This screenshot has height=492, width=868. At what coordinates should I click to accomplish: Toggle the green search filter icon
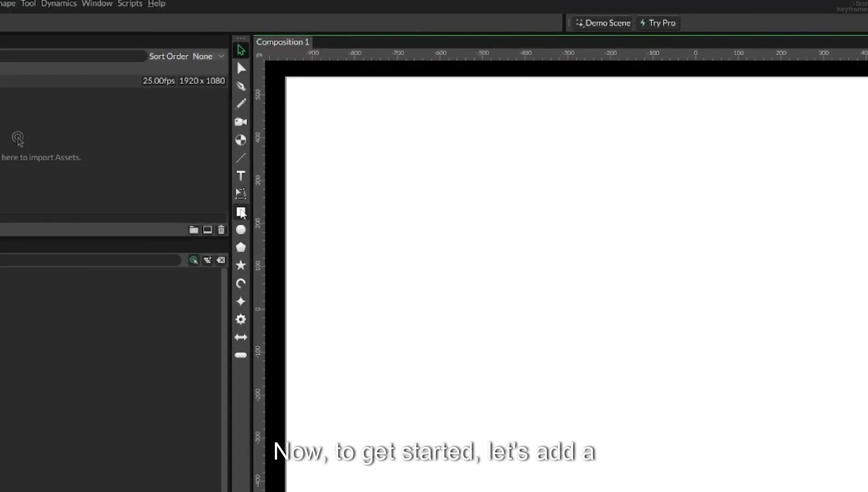point(193,260)
